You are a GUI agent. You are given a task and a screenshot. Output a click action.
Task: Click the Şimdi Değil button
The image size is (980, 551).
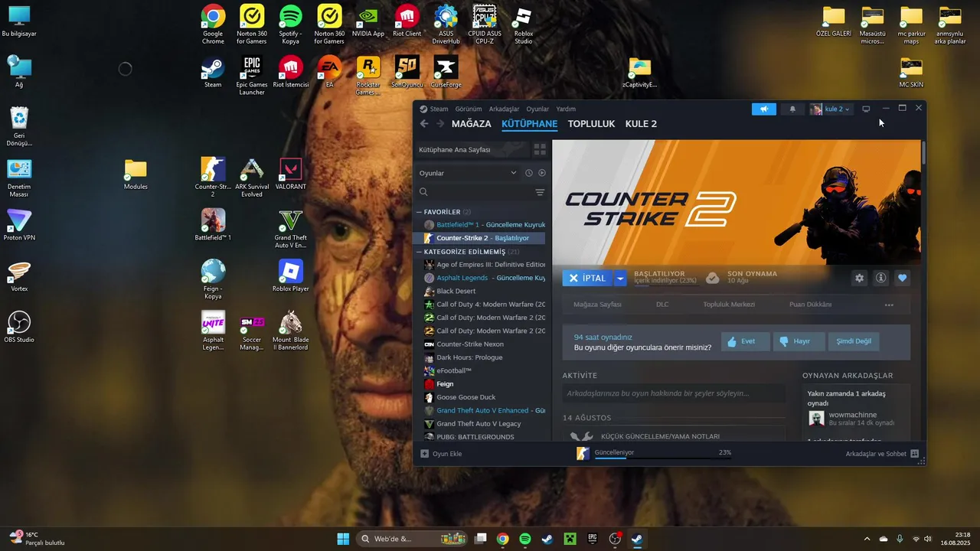pyautogui.click(x=854, y=341)
